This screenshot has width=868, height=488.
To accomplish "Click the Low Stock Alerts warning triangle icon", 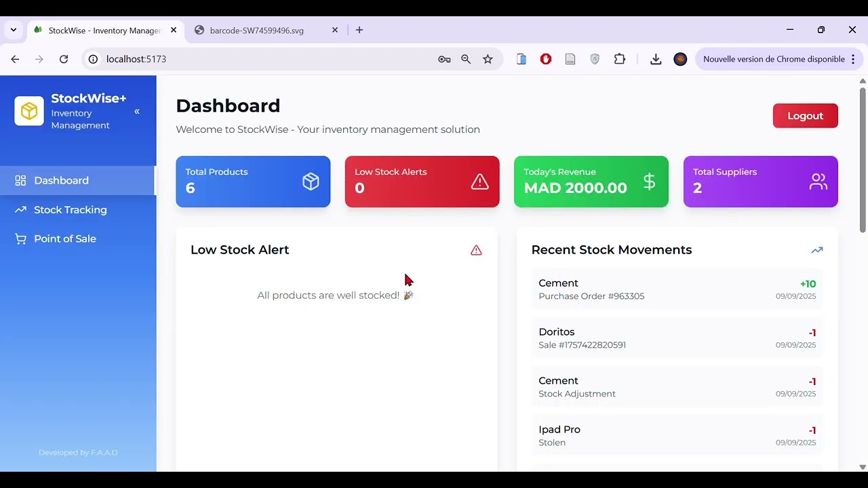I will click(479, 182).
